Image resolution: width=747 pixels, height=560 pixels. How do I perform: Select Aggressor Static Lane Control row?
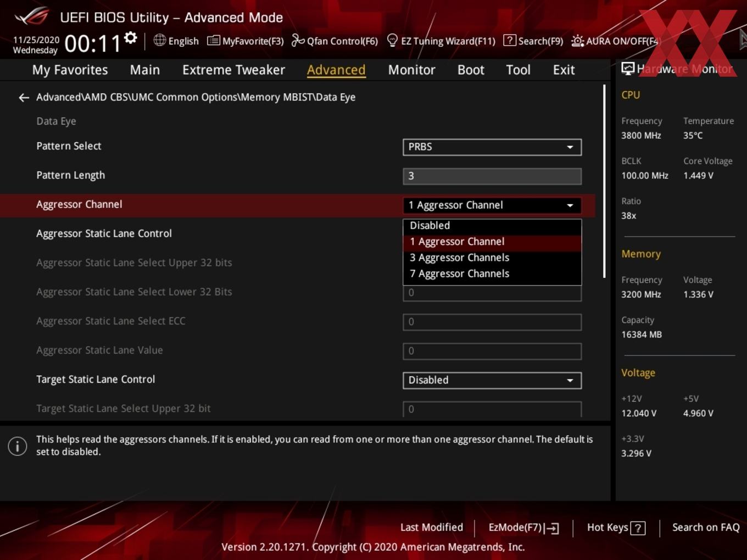(x=298, y=234)
